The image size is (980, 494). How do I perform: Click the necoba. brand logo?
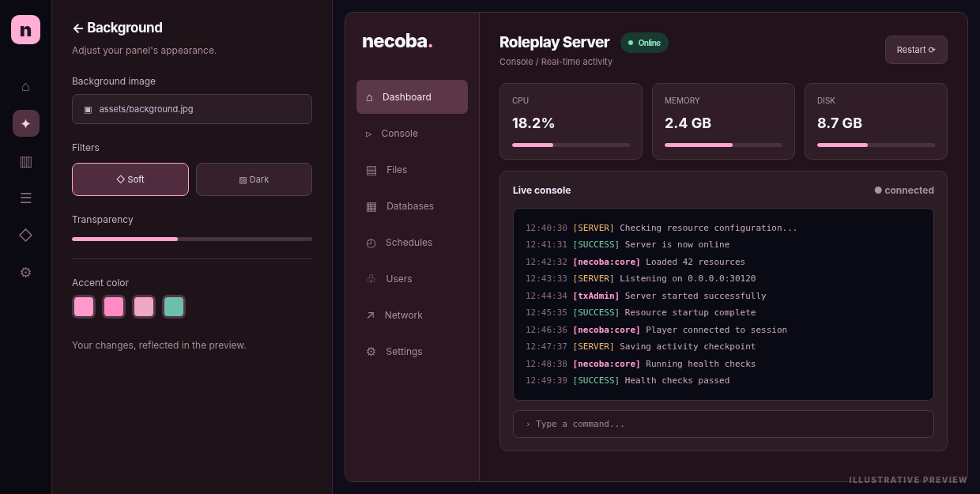click(398, 41)
